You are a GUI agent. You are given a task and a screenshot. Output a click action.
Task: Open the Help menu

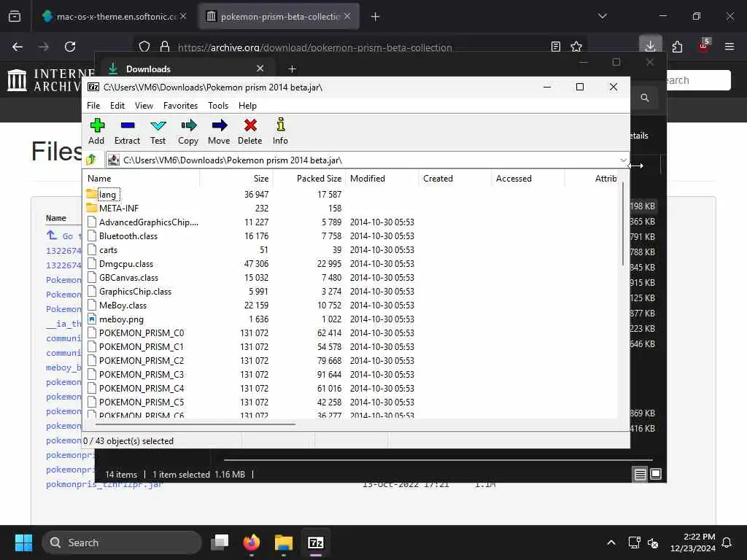(247, 106)
